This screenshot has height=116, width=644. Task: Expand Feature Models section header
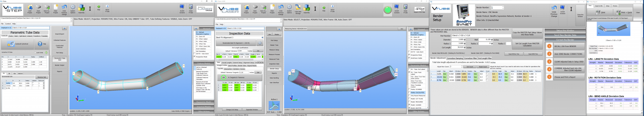[x=204, y=64]
